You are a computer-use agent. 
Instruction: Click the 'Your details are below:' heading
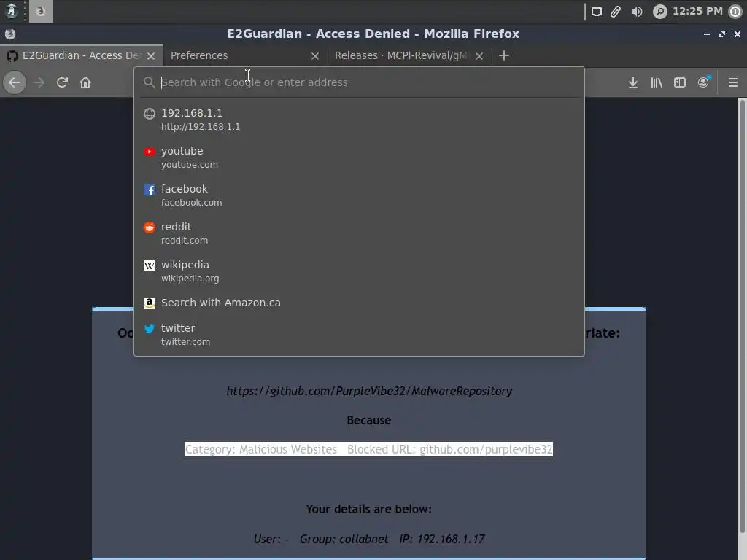pyautogui.click(x=368, y=509)
